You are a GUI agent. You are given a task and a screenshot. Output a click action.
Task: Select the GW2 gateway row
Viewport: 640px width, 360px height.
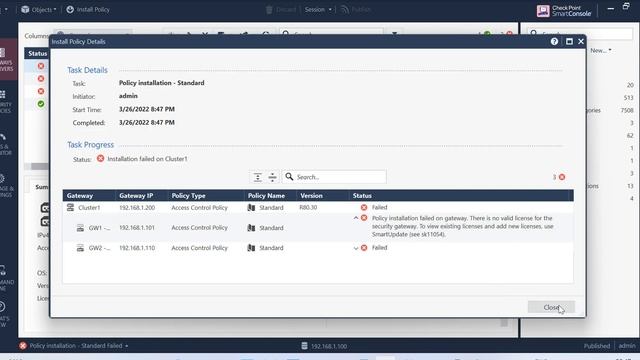pos(318,248)
